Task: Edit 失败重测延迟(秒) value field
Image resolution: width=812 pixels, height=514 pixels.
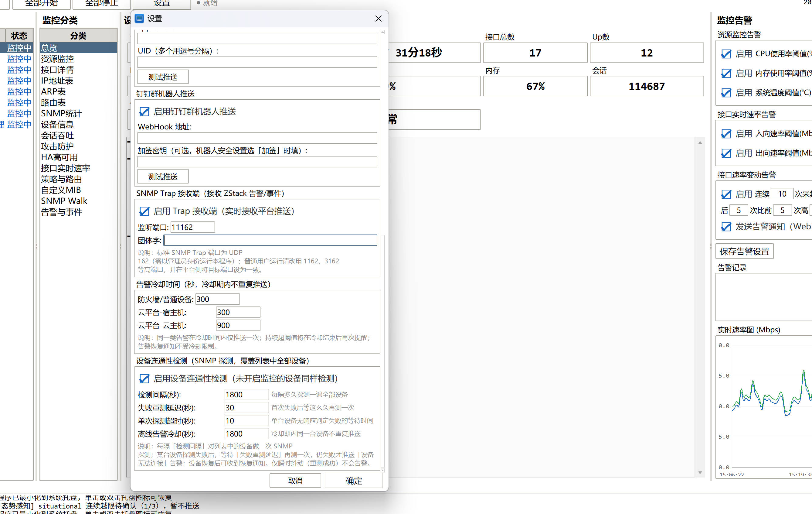Action: tap(246, 408)
